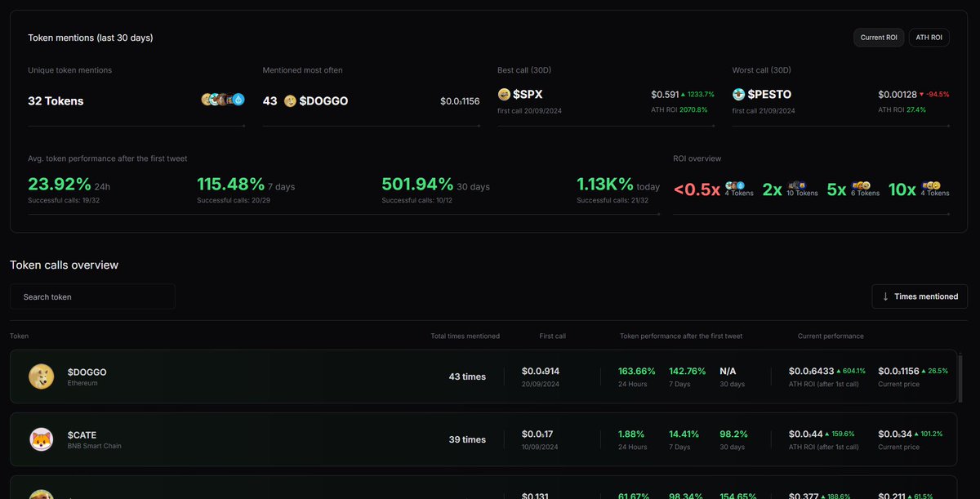Click the first call date 20/09/2024 in the $DOGGO row
Screen dimensions: 980x499
[x=541, y=383]
